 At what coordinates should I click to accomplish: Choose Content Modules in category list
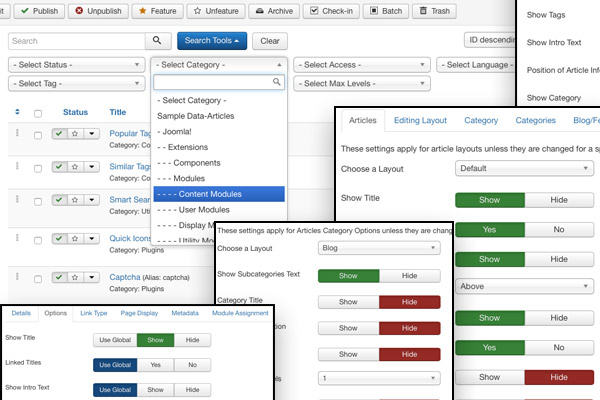(x=218, y=193)
